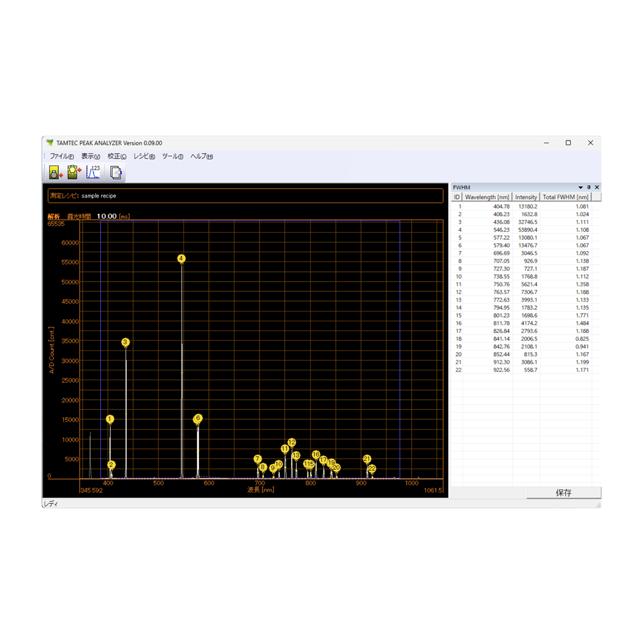Minimize the TAMTEC PEAK ANALYZER window
The image size is (644, 644).
point(546,143)
